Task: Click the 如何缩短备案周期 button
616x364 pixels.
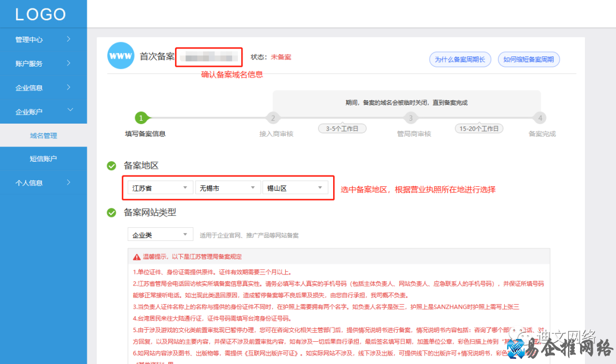Action: point(529,59)
